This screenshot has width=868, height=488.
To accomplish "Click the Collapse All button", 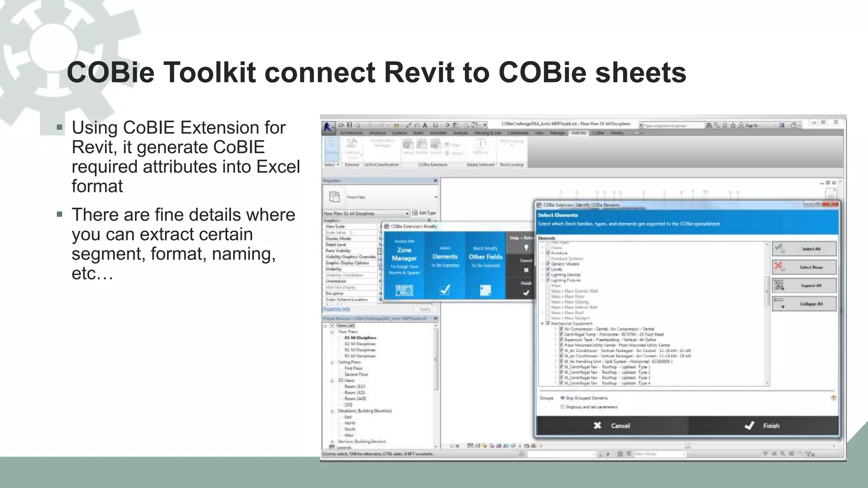I will [x=804, y=303].
